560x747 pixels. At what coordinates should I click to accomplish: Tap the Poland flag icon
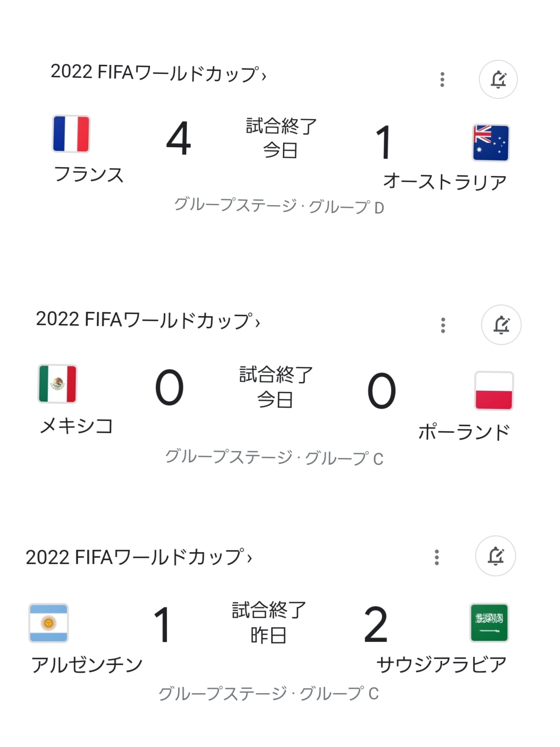pyautogui.click(x=494, y=391)
